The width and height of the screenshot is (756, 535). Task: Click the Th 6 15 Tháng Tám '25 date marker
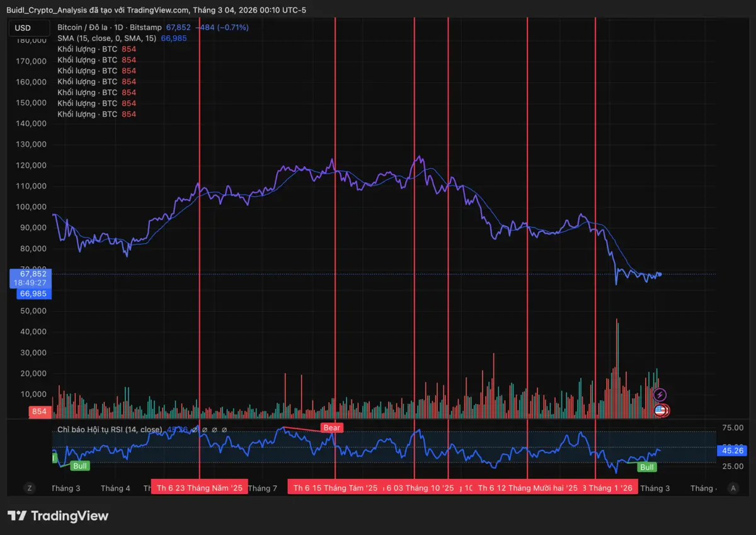coord(335,488)
